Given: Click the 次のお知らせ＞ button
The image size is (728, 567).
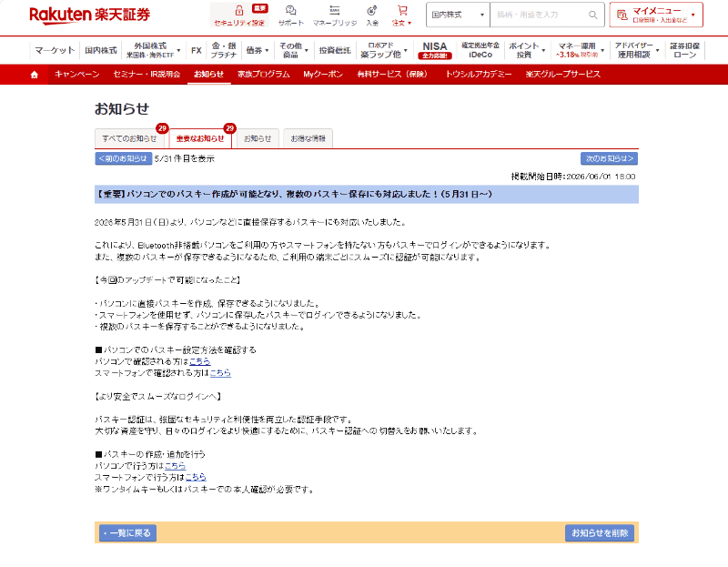Looking at the screenshot, I should click(609, 158).
